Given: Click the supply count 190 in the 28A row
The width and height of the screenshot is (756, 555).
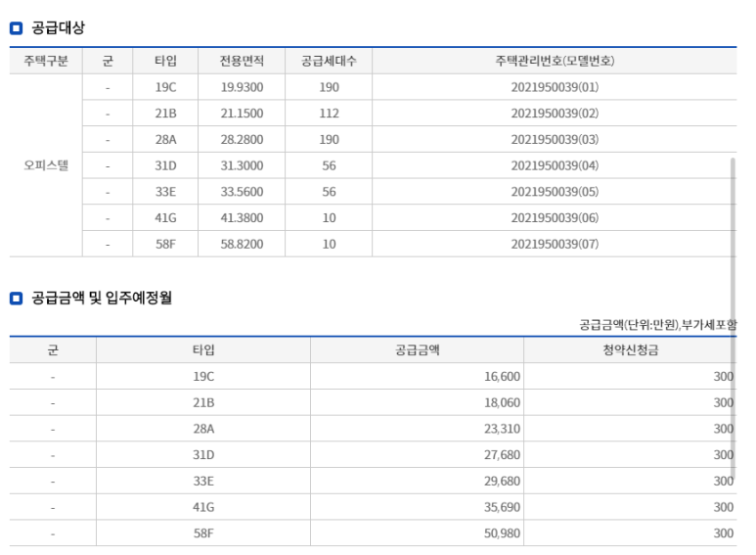Looking at the screenshot, I should 329,139.
